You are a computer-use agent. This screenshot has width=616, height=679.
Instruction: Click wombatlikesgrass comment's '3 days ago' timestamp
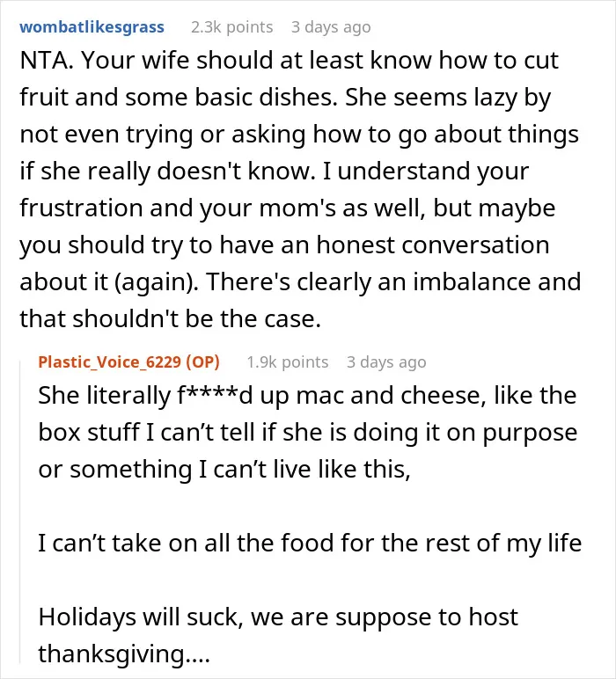331,27
